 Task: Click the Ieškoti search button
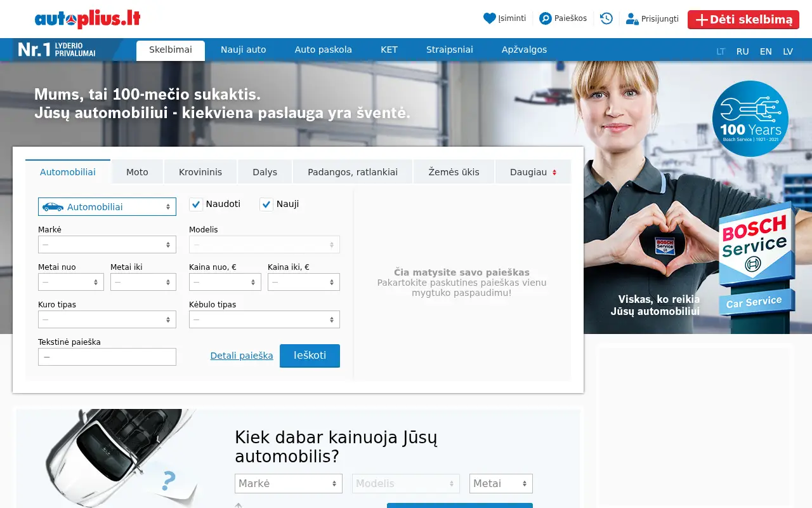pyautogui.click(x=310, y=356)
